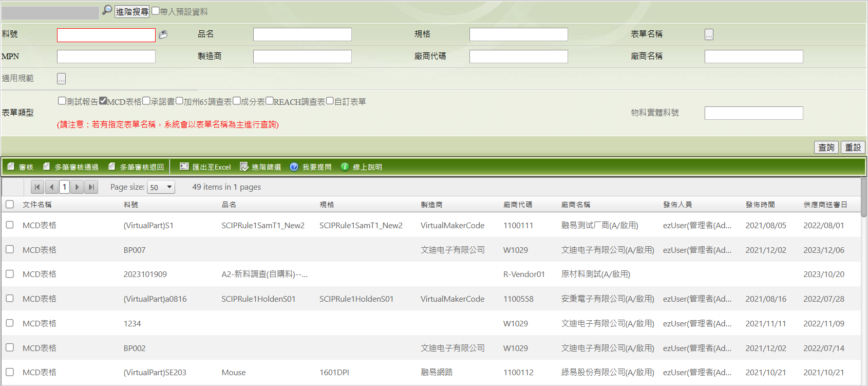Focus the 廠商名稱 input field
This screenshot has width=868, height=386.
click(x=754, y=57)
